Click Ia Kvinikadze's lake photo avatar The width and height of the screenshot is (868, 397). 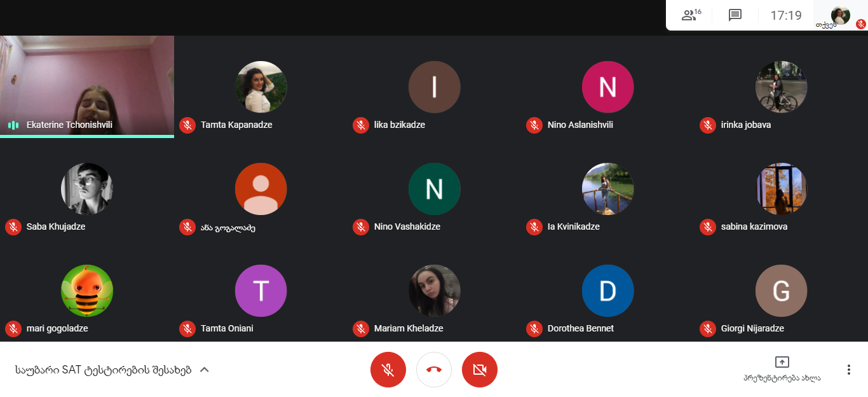608,189
